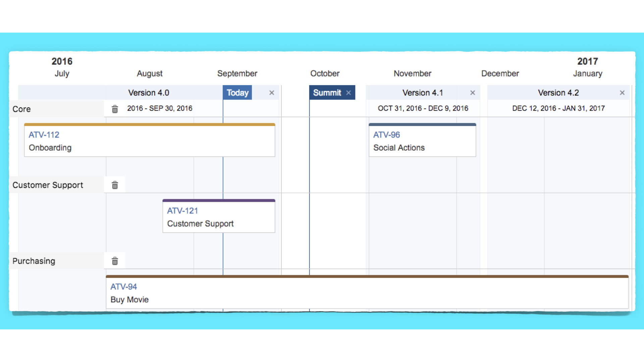Viewport: 644px width, 362px height.
Task: Open the ATV-121 issue link
Action: click(x=182, y=211)
